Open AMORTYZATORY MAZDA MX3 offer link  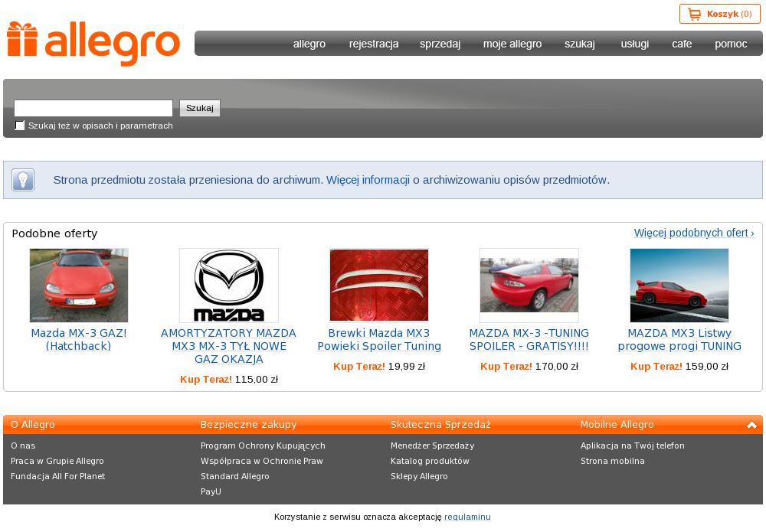pos(228,346)
